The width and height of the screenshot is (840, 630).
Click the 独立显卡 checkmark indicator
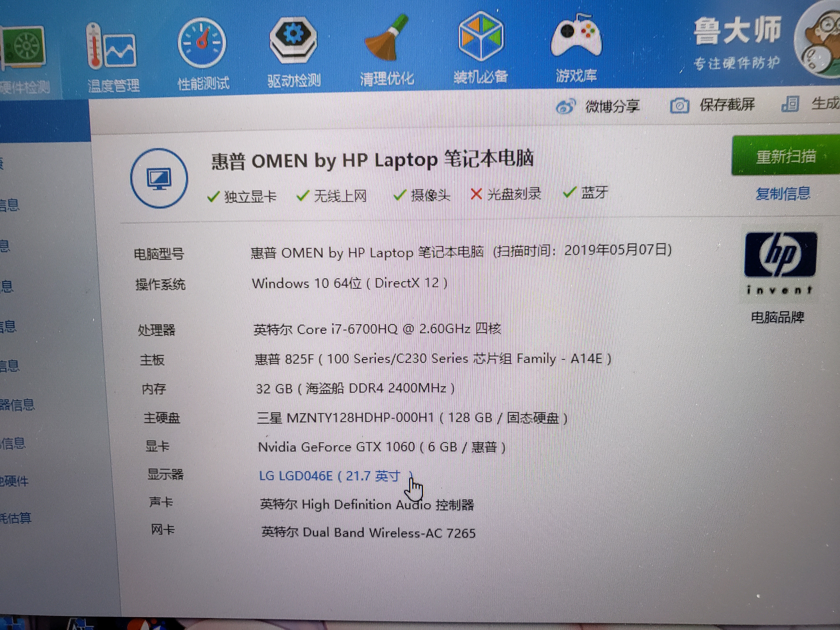(x=213, y=197)
